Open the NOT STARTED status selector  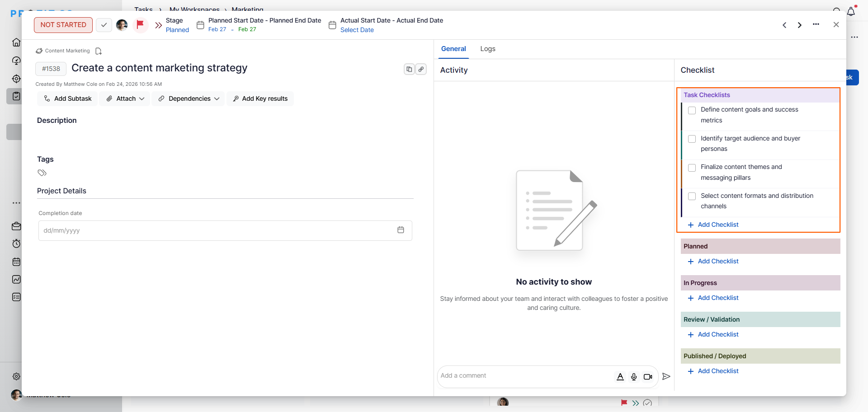click(63, 25)
